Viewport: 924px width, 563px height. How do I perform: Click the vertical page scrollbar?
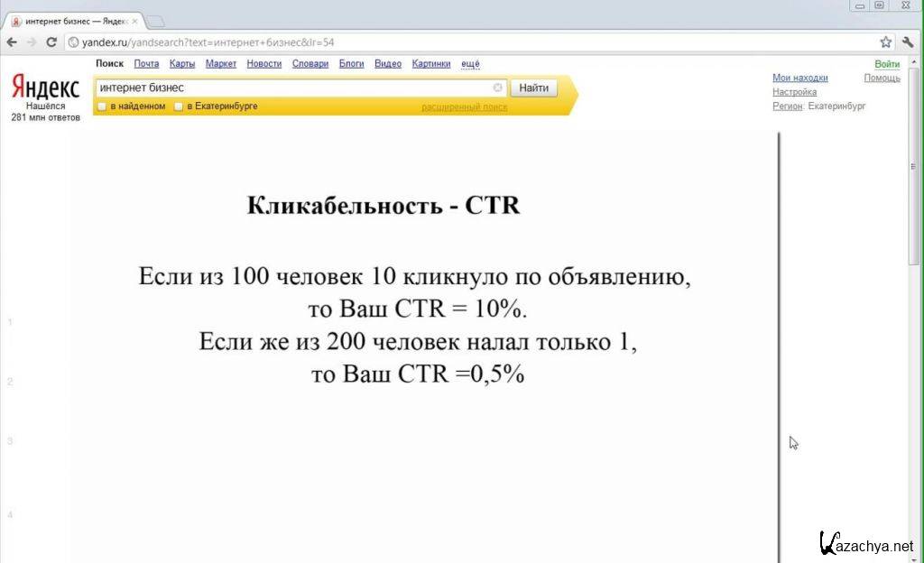916,271
